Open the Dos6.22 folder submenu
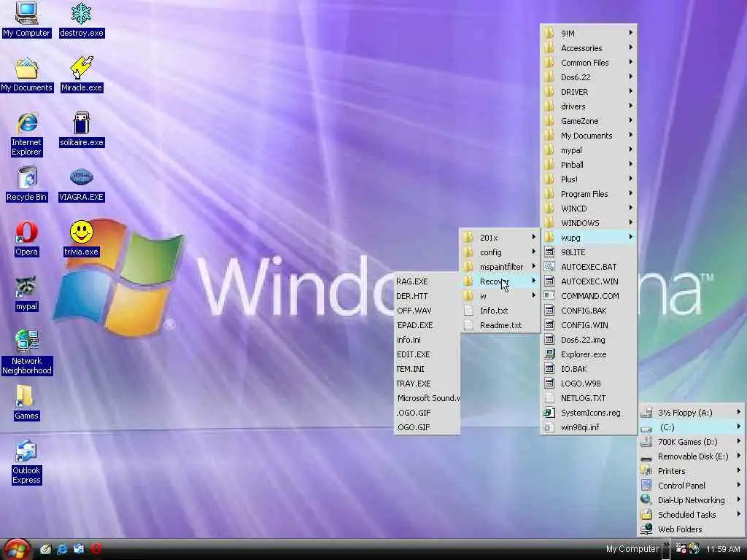The height and width of the screenshot is (560, 747). point(589,77)
